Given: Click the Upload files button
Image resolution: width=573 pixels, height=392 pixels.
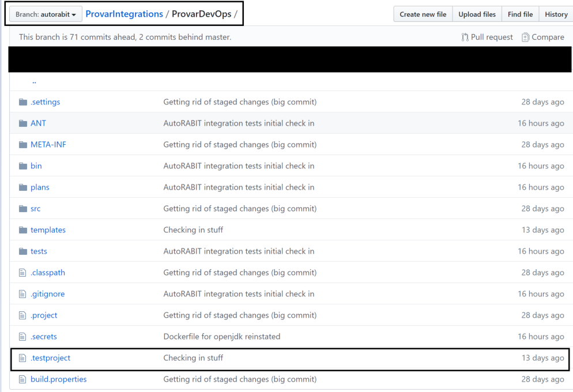Looking at the screenshot, I should 477,14.
